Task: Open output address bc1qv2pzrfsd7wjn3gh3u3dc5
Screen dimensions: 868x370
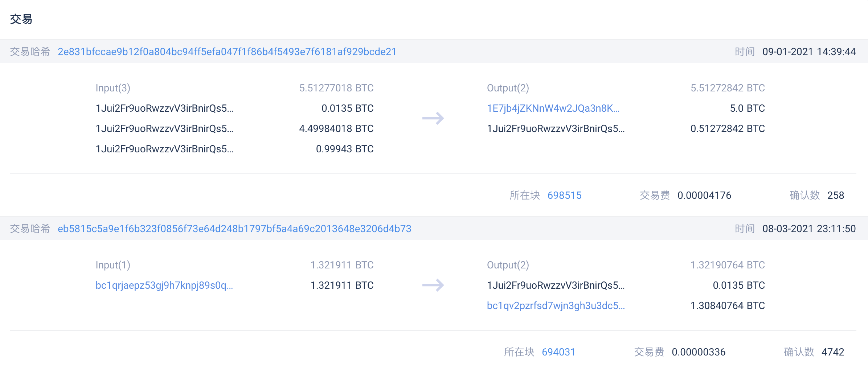Action: coord(556,306)
